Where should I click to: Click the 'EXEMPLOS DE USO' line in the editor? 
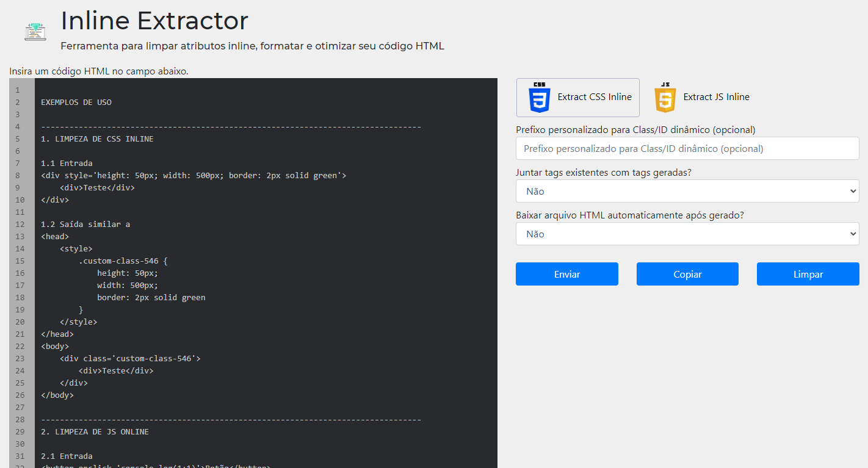coord(76,102)
